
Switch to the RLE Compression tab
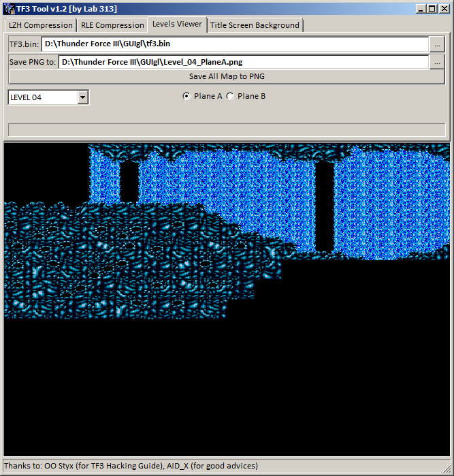[x=112, y=25]
